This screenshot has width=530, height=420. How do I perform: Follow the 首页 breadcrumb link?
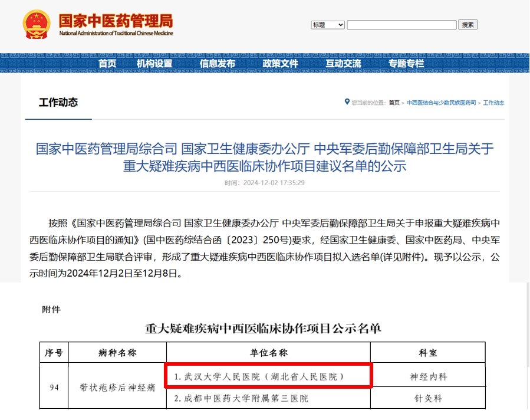tap(394, 103)
